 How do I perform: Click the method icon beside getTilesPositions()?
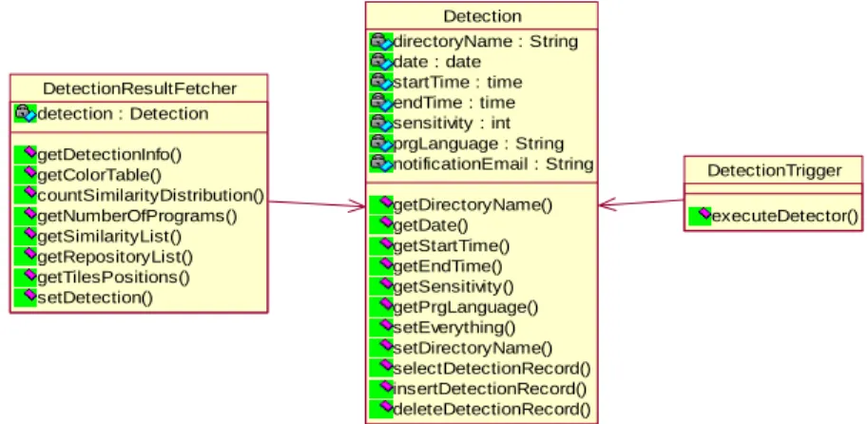click(x=28, y=277)
